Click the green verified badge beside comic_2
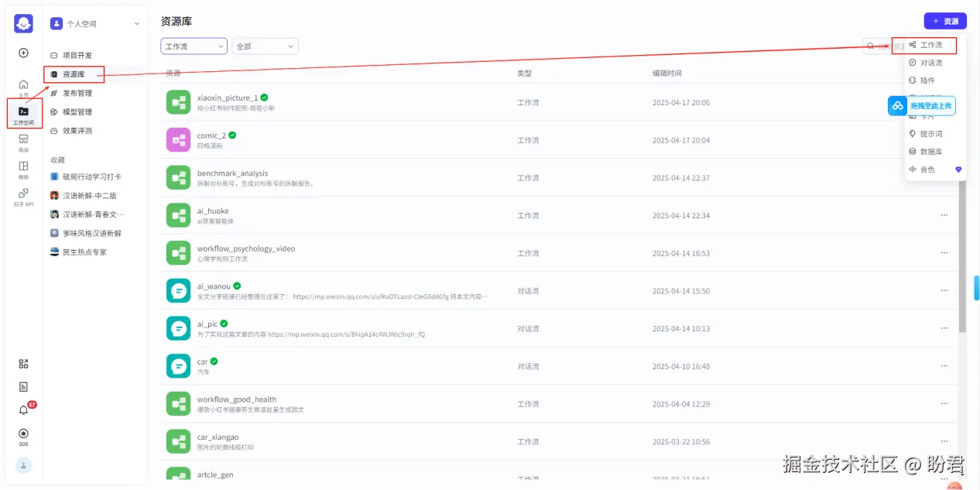 tap(232, 135)
